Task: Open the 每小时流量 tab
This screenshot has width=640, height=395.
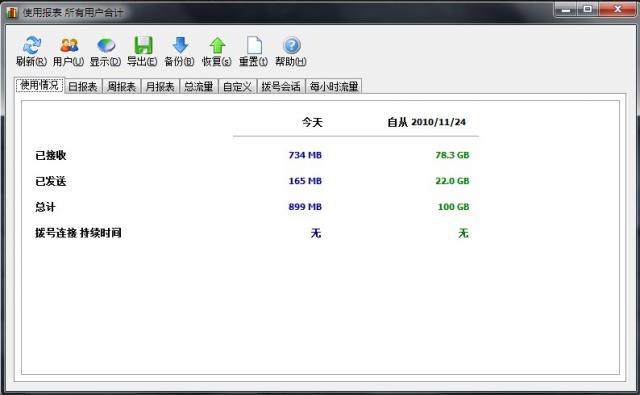Action: tap(334, 87)
